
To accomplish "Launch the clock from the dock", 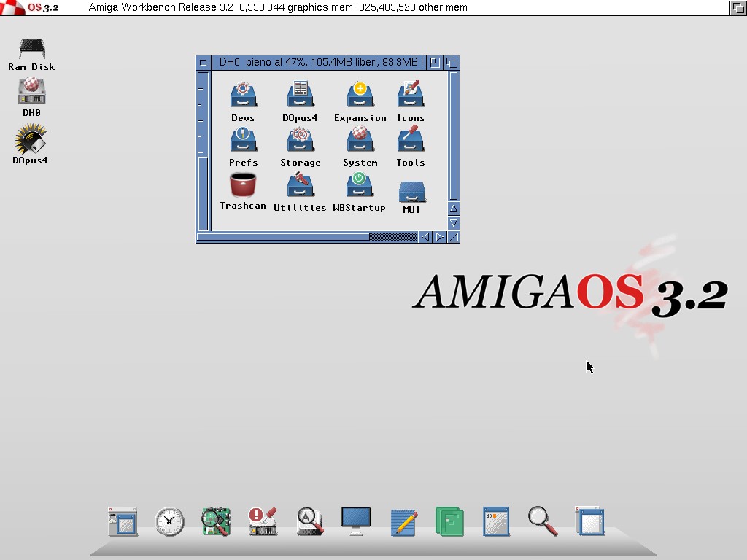I will (x=169, y=522).
